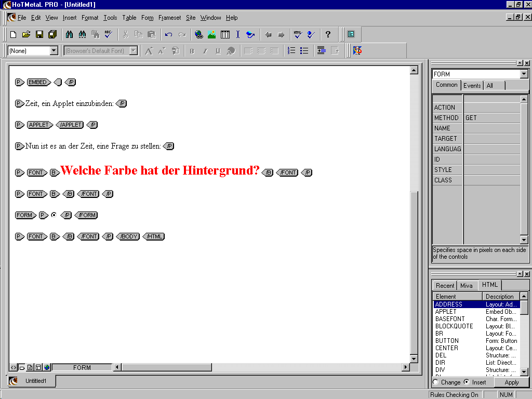The height and width of the screenshot is (399, 532).
Task: Select BLOCKQUOTE in the element list
Action: click(x=454, y=326)
